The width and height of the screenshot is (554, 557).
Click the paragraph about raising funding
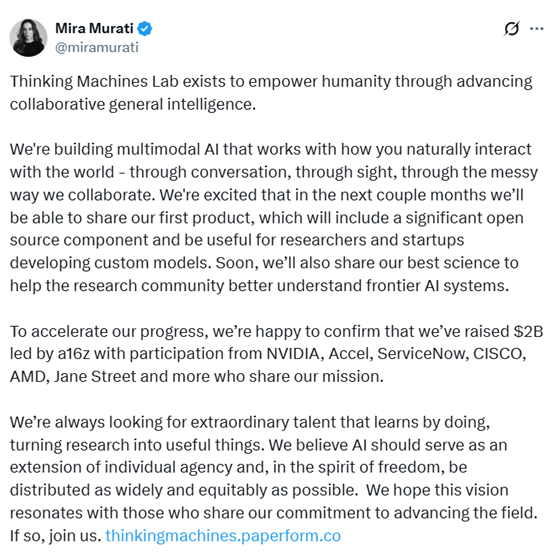tap(276, 354)
